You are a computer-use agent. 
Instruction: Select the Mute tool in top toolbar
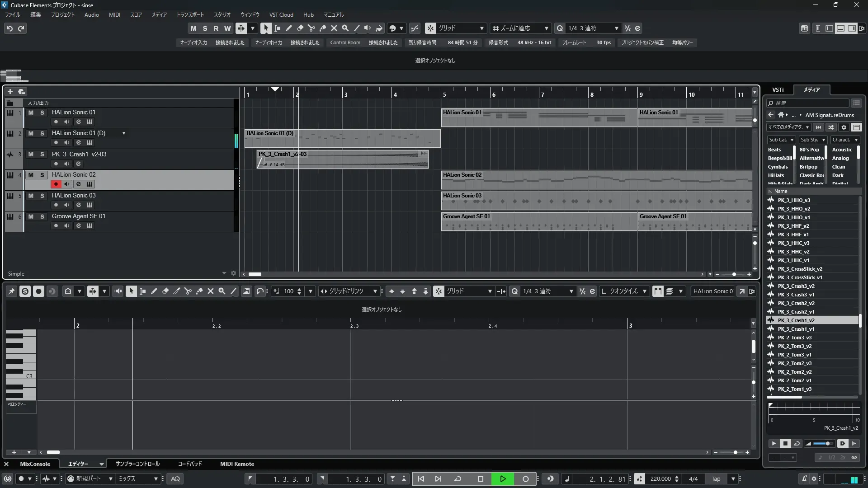click(334, 28)
